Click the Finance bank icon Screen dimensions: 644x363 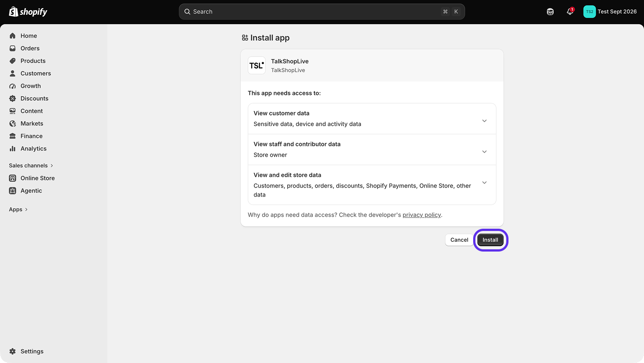13,136
